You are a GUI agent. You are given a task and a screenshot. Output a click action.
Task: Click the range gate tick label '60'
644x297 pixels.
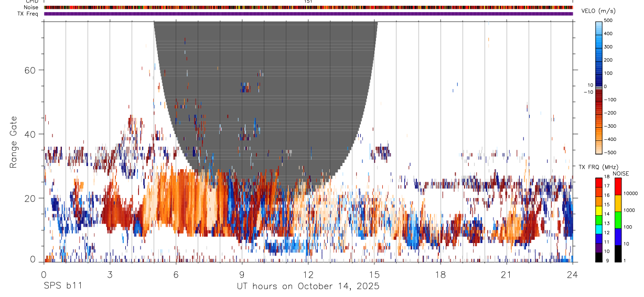30,70
